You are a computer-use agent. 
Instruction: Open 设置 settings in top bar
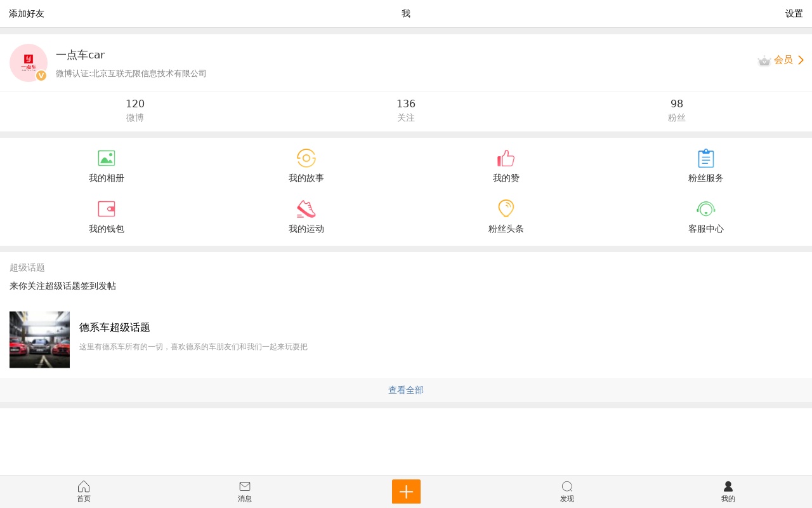click(x=794, y=13)
